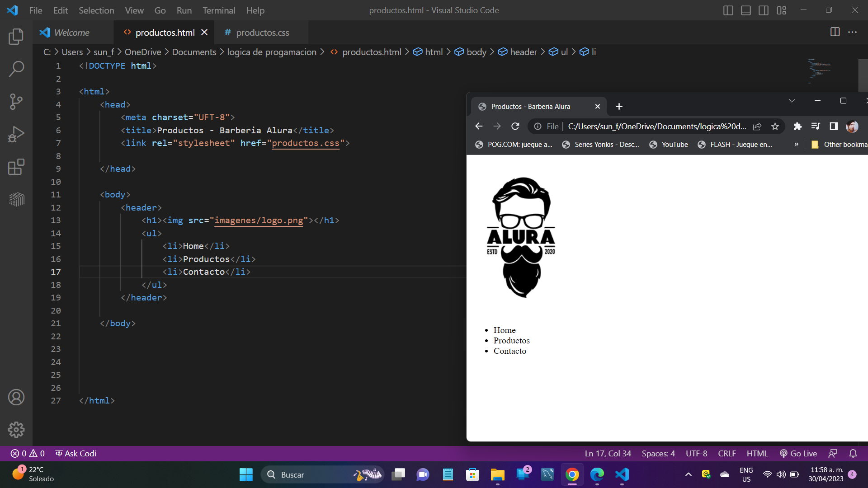Toggle split editor layout button

coord(835,33)
